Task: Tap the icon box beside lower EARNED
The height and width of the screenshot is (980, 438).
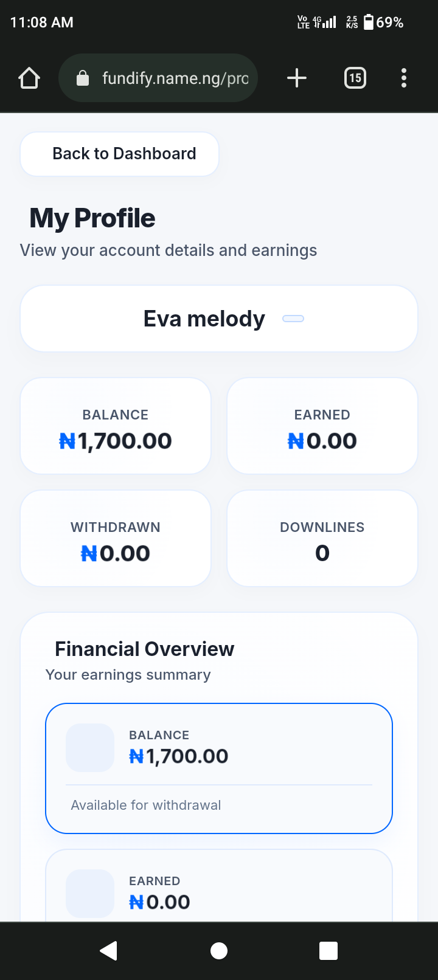Action: click(90, 894)
